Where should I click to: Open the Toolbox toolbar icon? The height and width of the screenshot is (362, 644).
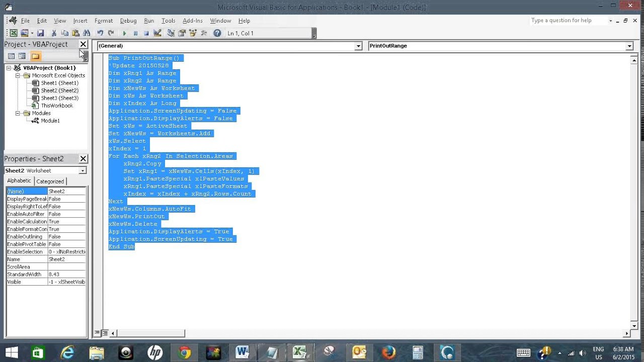[x=204, y=33]
